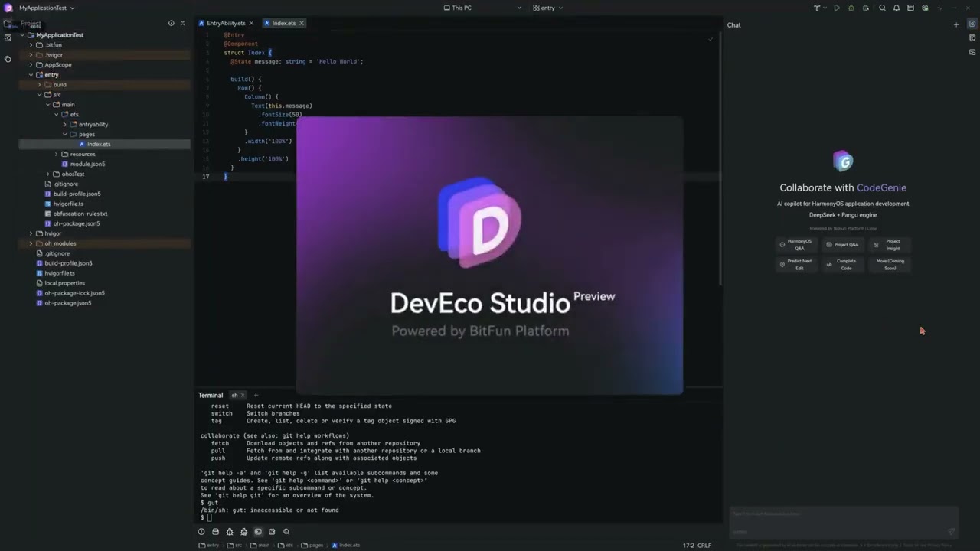This screenshot has width=980, height=551.
Task: Click the first bug icon in bottom toolbar
Action: [x=230, y=531]
